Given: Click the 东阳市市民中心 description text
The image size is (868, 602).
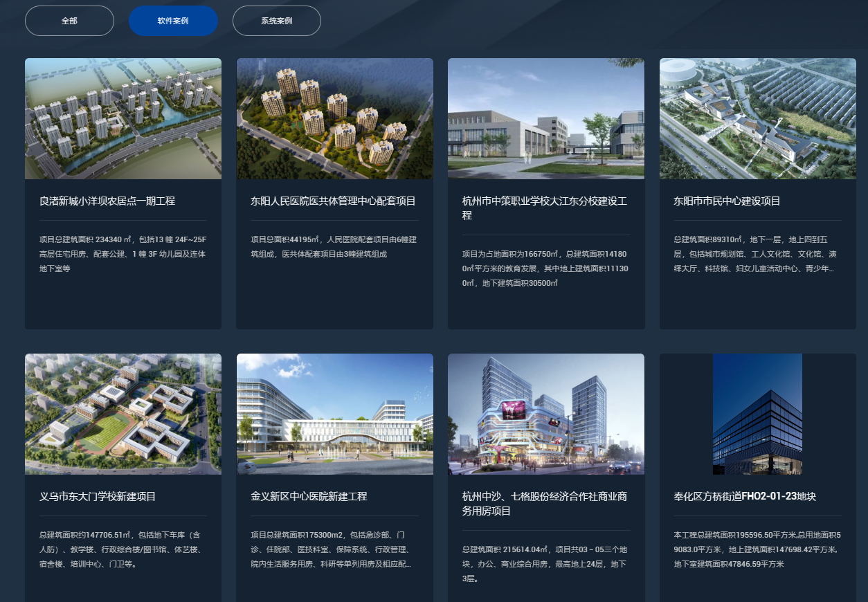Looking at the screenshot, I should 756,254.
